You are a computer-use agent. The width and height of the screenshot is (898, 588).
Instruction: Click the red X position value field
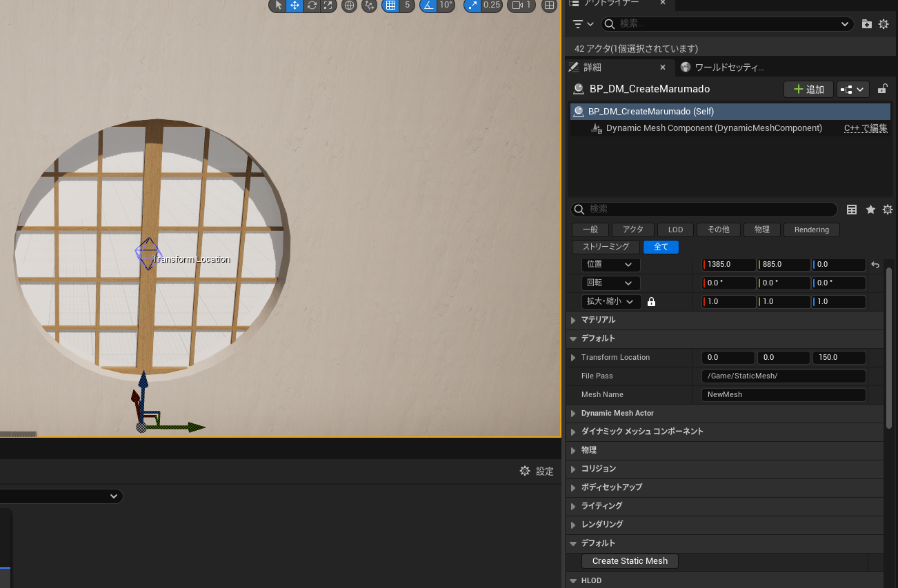pos(729,264)
